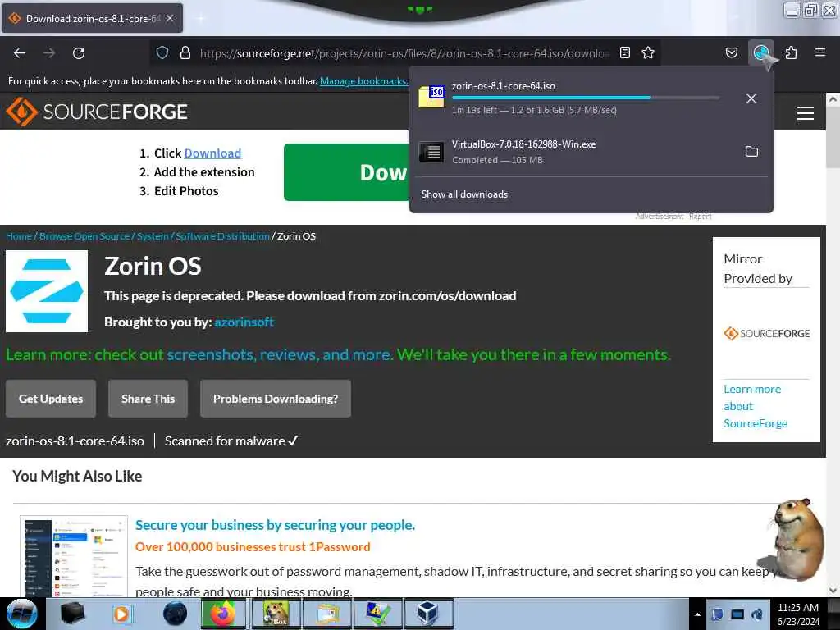Reload the current SourceForge page
840x630 pixels.
point(79,53)
